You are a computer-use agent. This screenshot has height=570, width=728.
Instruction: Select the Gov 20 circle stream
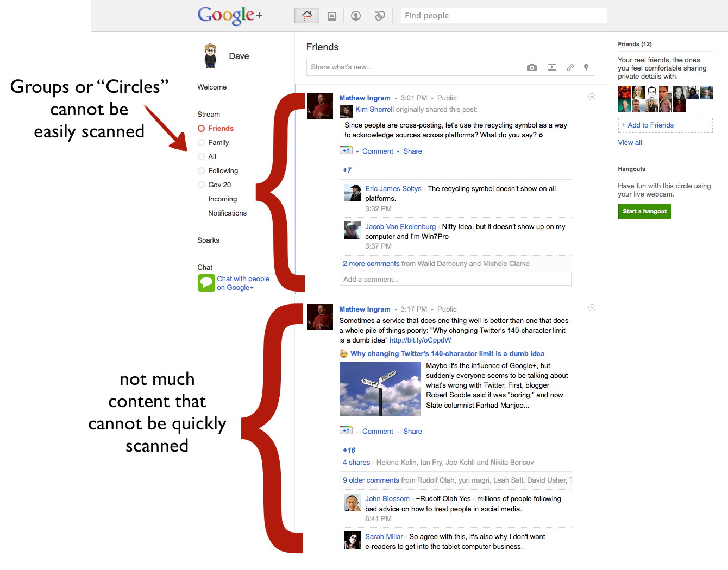click(219, 185)
